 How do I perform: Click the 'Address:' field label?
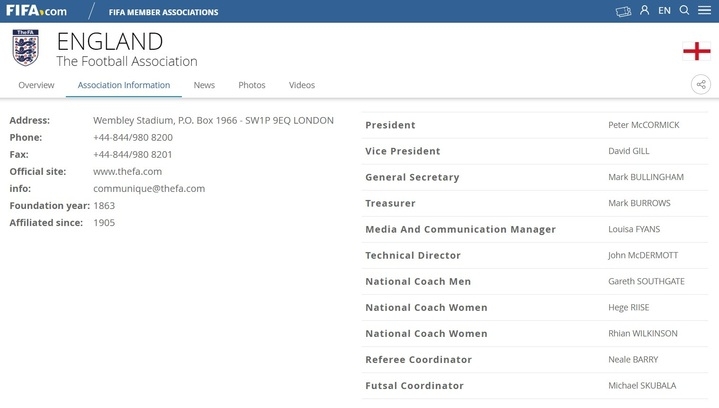pos(30,121)
